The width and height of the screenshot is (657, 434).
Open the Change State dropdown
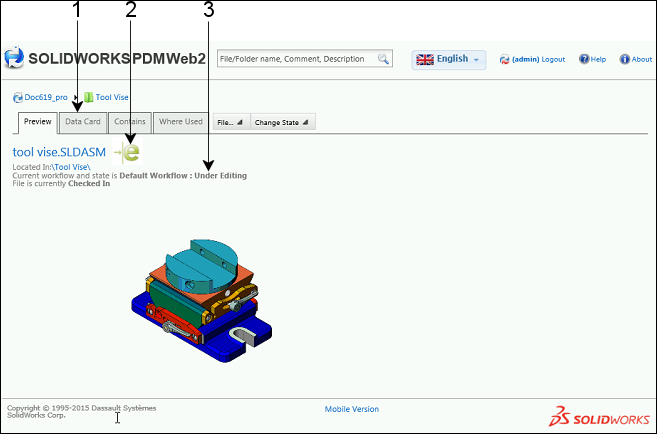coord(282,122)
